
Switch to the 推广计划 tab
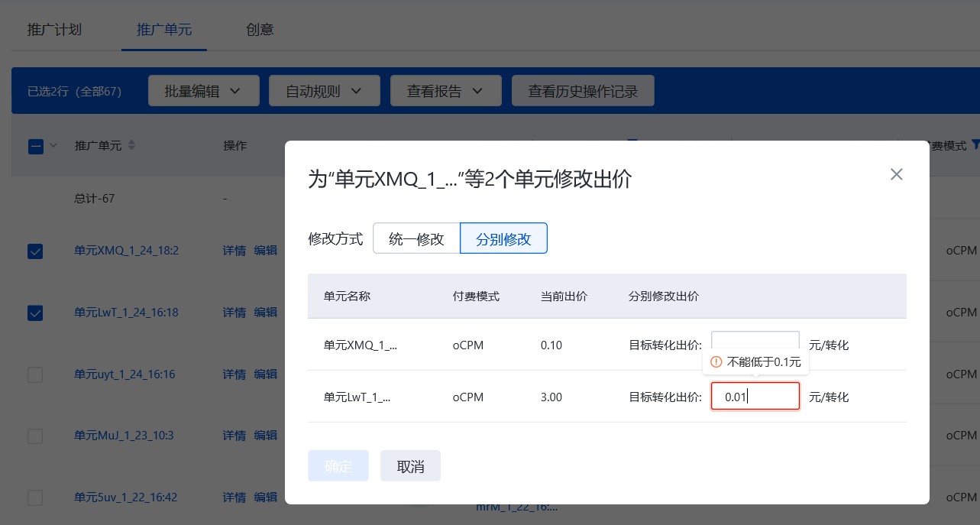[54, 30]
